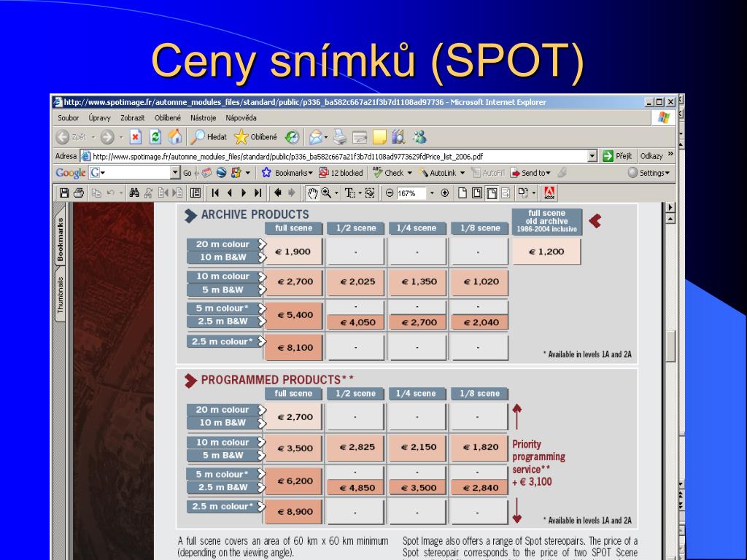This screenshot has height=560, width=747.
Task: Open the zoom percentage dropdown arrow
Action: coord(432,193)
